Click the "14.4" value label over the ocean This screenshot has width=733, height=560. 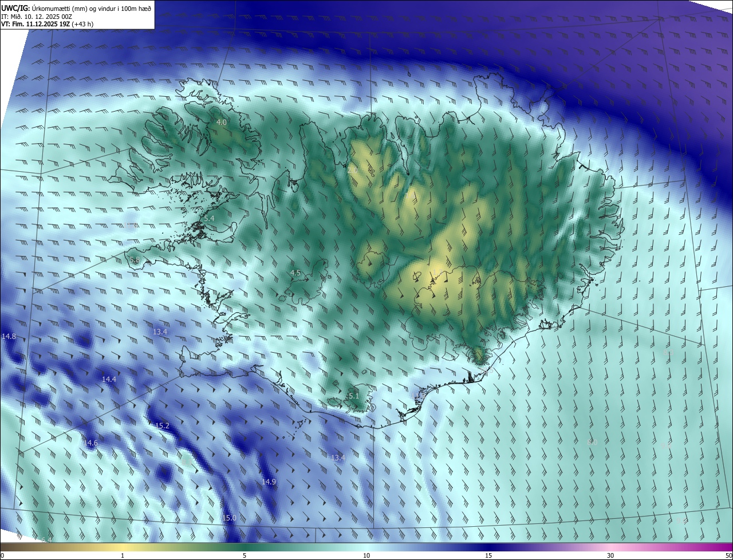pyautogui.click(x=109, y=380)
